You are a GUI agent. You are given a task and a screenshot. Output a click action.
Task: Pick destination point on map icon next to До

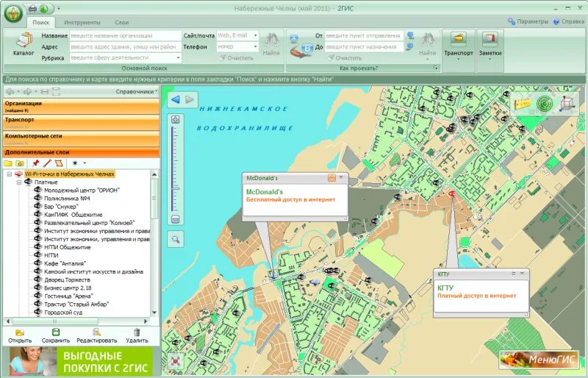point(410,47)
